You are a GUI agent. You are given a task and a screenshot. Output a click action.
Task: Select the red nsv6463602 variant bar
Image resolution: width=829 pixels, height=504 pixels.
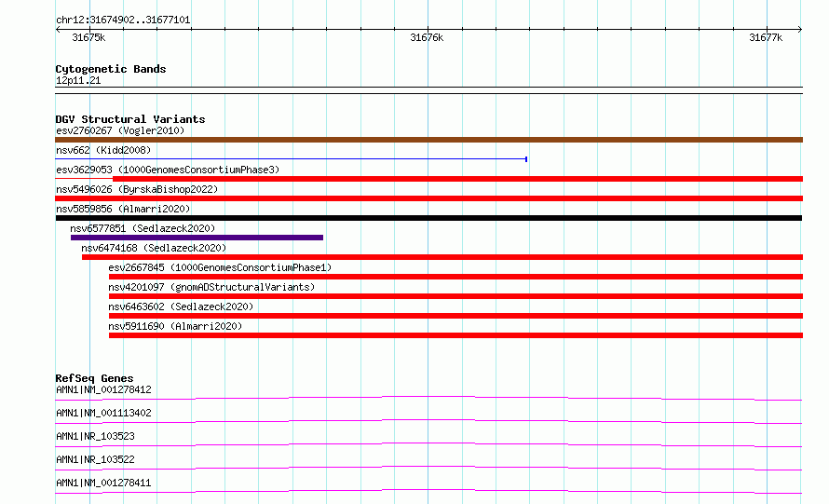[x=455, y=316]
